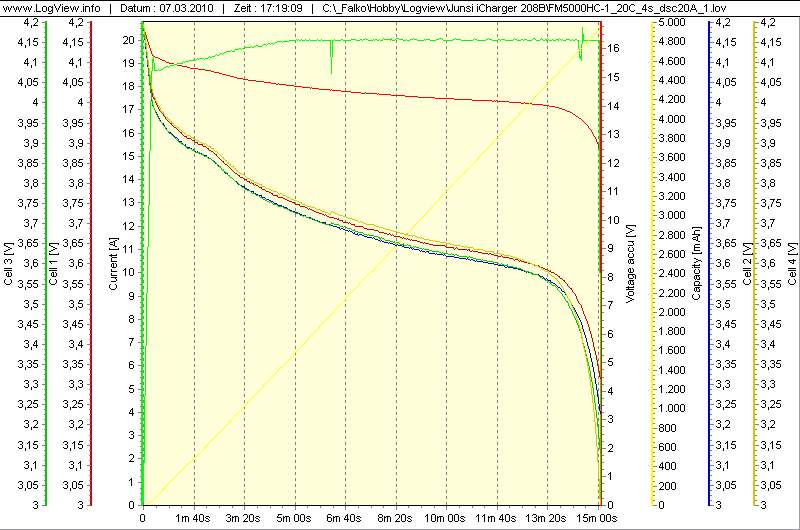Click the 'Current [A]' axis title
800x530 pixels.
coord(113,264)
